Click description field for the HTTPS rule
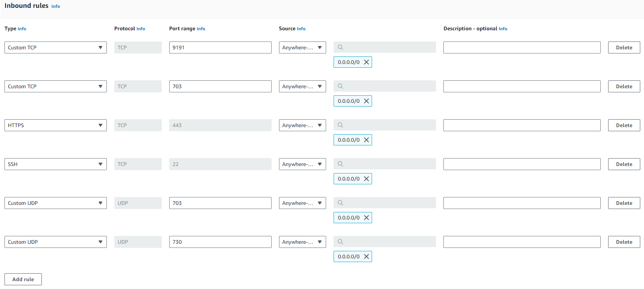This screenshot has width=644, height=289. pos(521,125)
